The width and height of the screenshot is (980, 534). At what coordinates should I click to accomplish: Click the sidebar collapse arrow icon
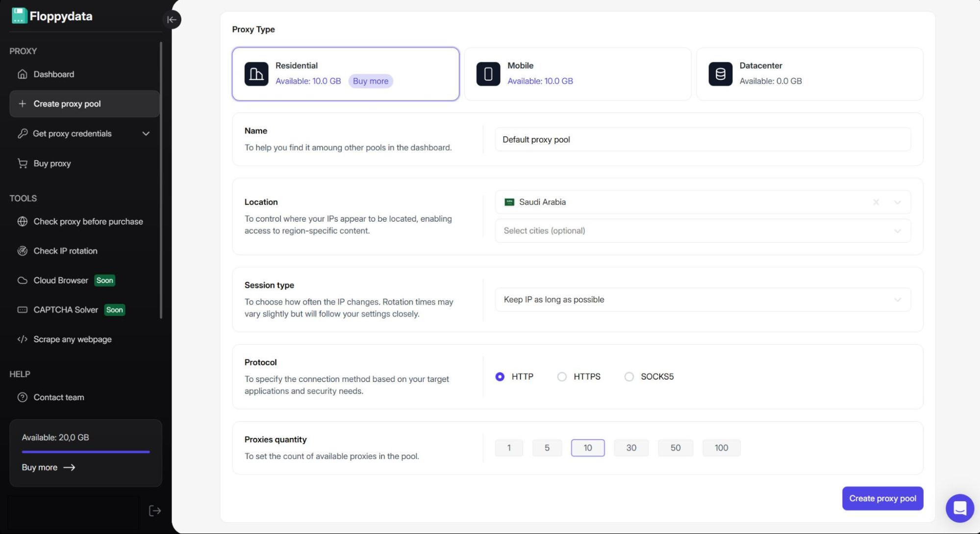pyautogui.click(x=172, y=20)
